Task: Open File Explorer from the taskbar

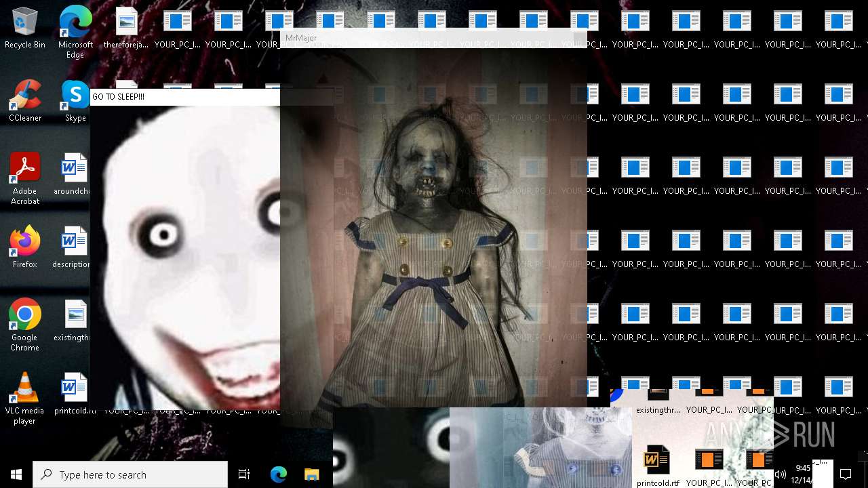Action: pyautogui.click(x=311, y=474)
